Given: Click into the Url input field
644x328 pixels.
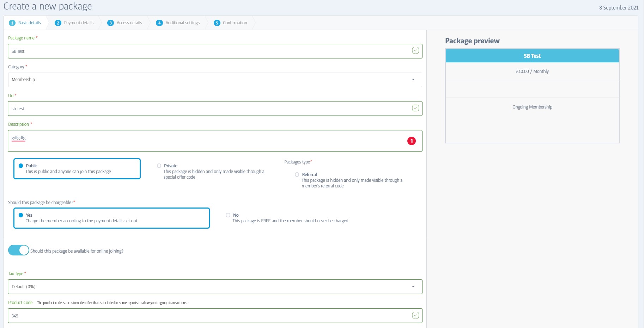Looking at the screenshot, I should [215, 109].
